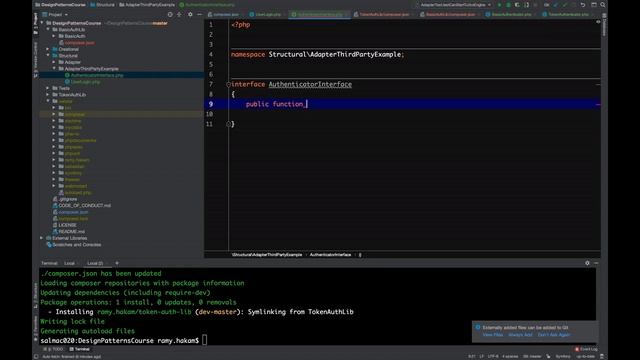Expand the Tests folder arrow
Viewport: 640px width, 360px height.
coord(48,88)
